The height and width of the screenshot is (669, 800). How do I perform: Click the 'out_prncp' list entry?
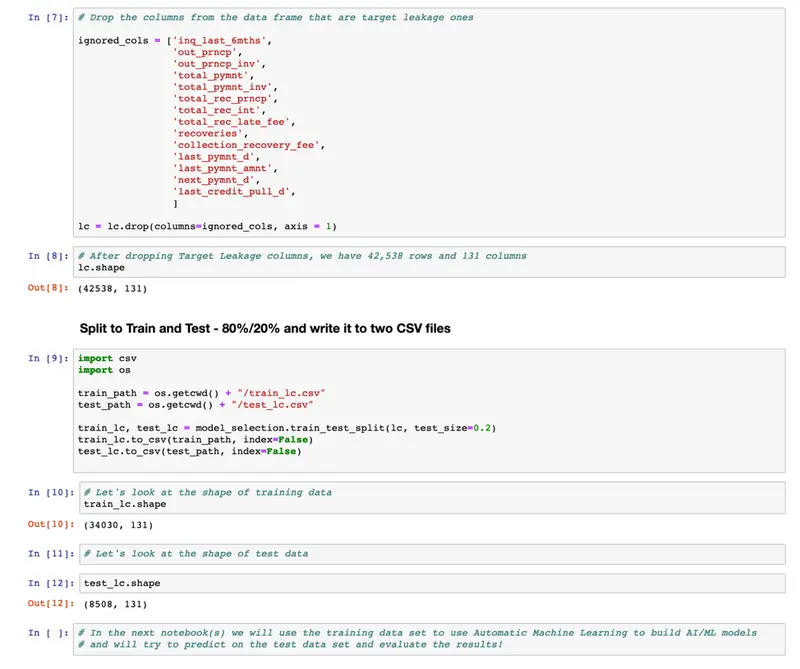[204, 53]
